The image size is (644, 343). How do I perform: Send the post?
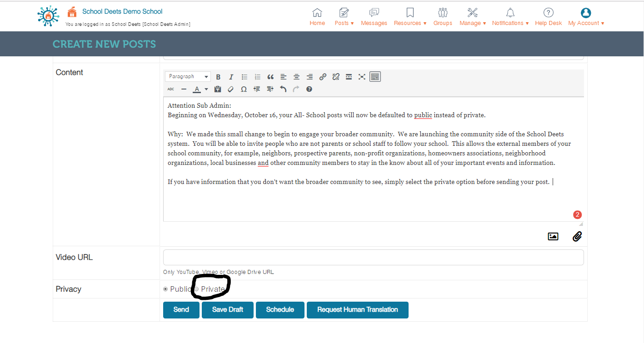(181, 310)
